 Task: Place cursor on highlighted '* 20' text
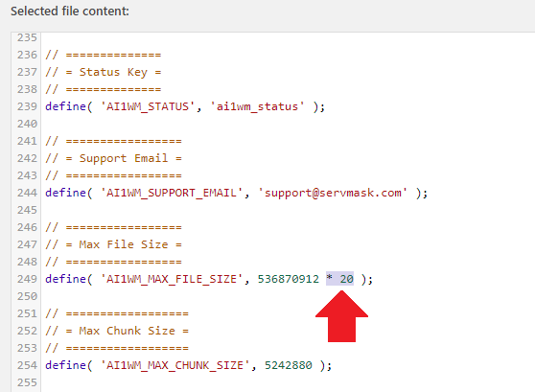[339, 279]
